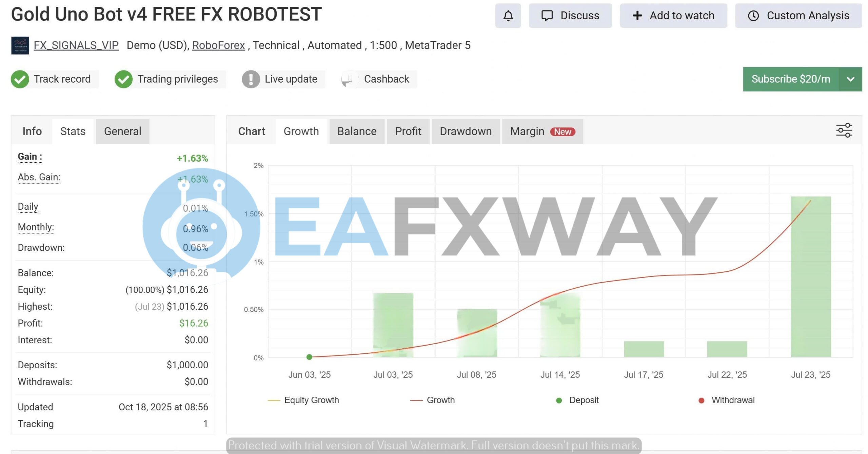Open the chart settings sliders icon
Viewport: 868px width, 454px height.
click(845, 130)
